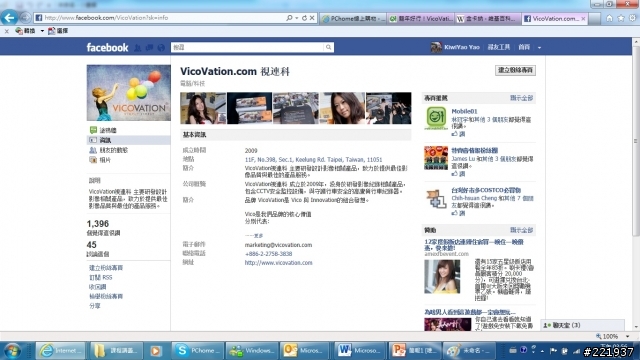640x360 pixels.
Task: Open the fourth photo strip thumbnail
Action: coord(342,108)
